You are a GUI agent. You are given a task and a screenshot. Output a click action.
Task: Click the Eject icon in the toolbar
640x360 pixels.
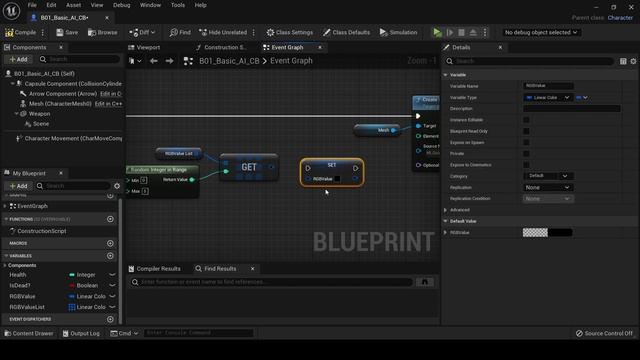coord(473,32)
